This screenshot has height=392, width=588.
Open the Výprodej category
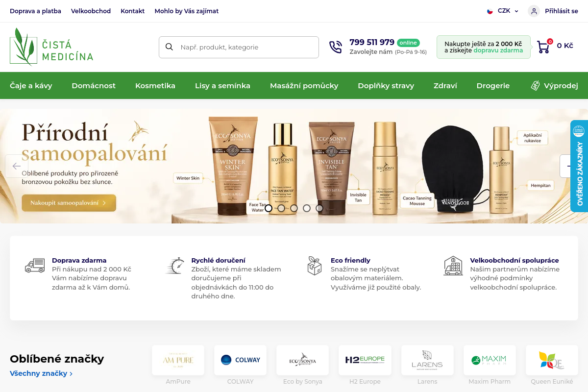(554, 86)
